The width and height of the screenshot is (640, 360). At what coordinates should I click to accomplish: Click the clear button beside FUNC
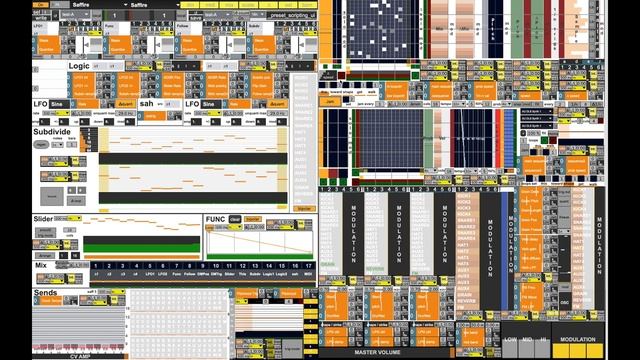click(x=235, y=219)
